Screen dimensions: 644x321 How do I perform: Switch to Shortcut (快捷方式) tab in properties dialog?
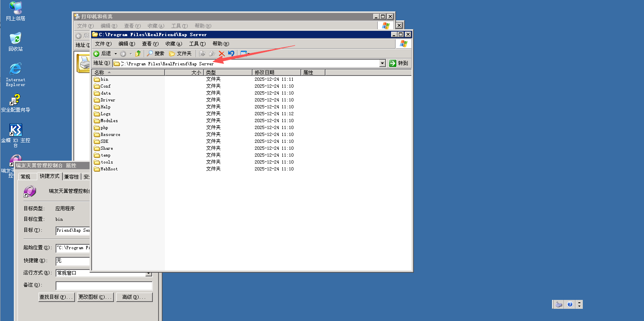49,176
